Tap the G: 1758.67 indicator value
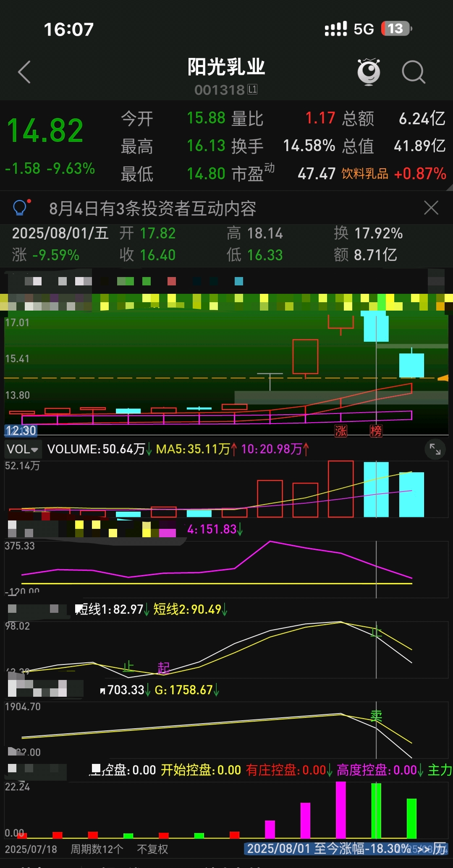The height and width of the screenshot is (868, 453). pos(187,690)
